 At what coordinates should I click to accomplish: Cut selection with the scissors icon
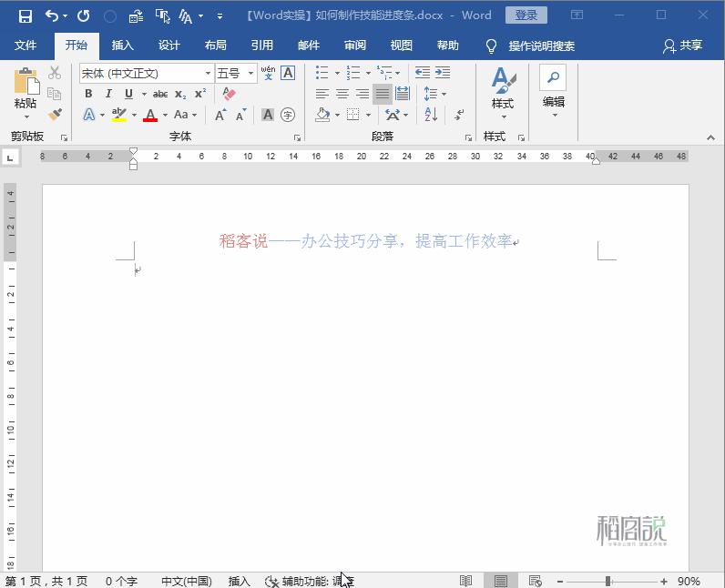tap(55, 73)
